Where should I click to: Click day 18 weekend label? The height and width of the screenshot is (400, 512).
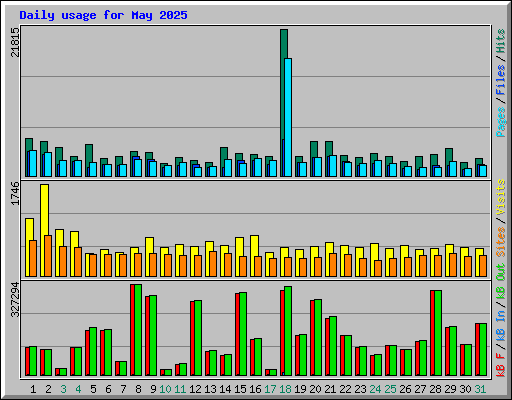[x=285, y=389]
